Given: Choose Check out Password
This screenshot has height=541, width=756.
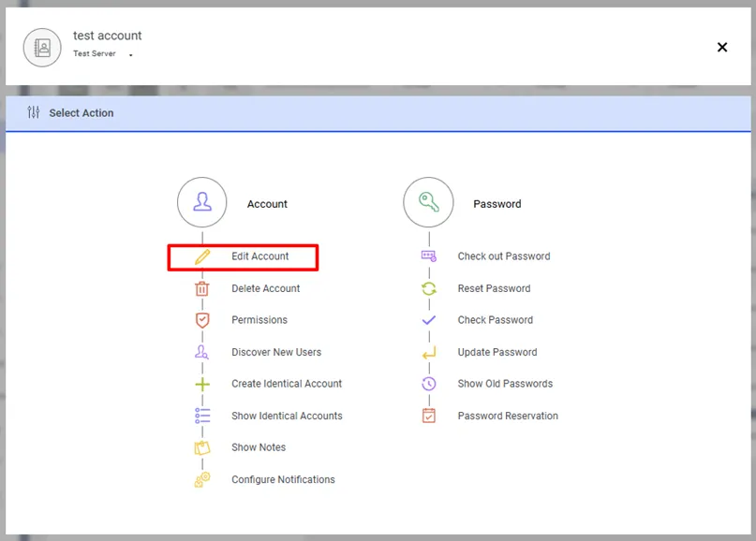Looking at the screenshot, I should 504,256.
